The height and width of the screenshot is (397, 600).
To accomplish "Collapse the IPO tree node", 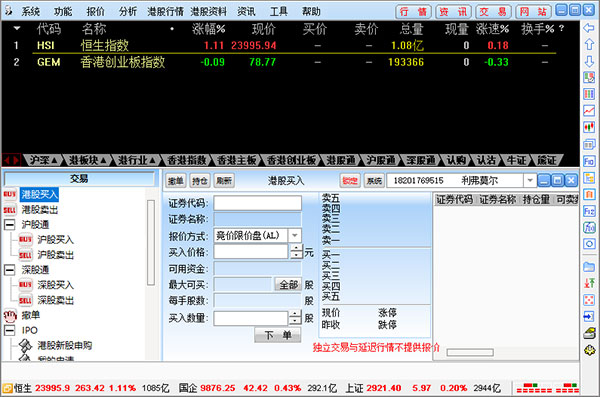I will tap(10, 330).
